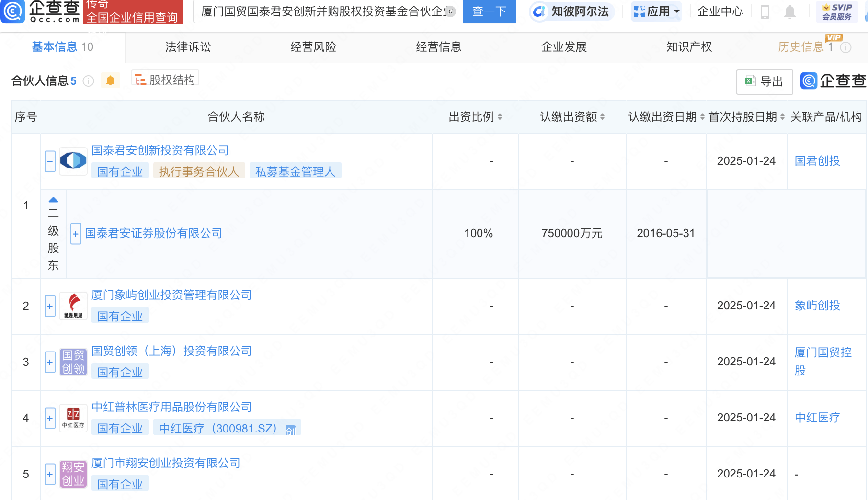Image resolution: width=868 pixels, height=500 pixels.
Task: Click the 私募基金管理人 tag
Action: click(x=295, y=171)
